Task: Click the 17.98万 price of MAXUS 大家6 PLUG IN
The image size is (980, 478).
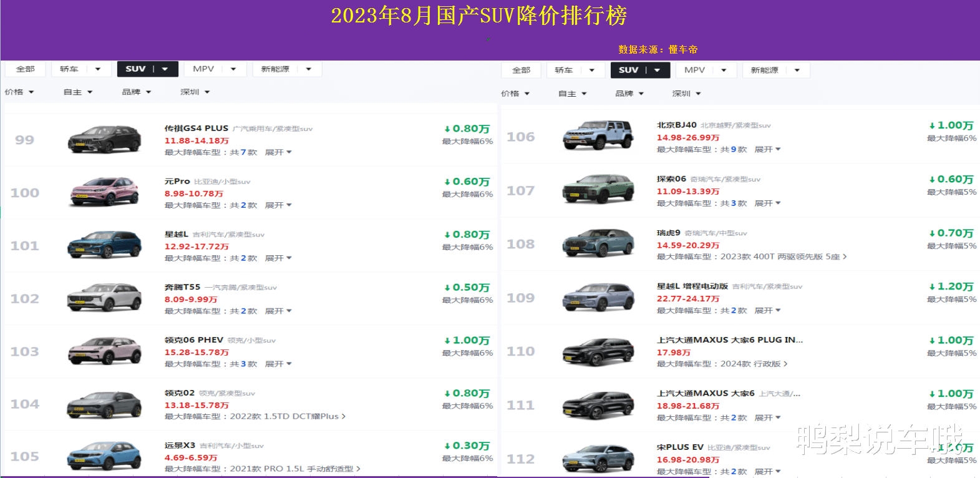Action: (674, 353)
